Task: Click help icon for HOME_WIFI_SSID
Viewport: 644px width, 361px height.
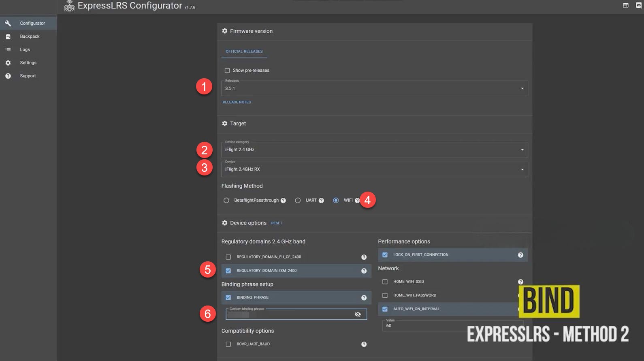Action: tap(520, 282)
